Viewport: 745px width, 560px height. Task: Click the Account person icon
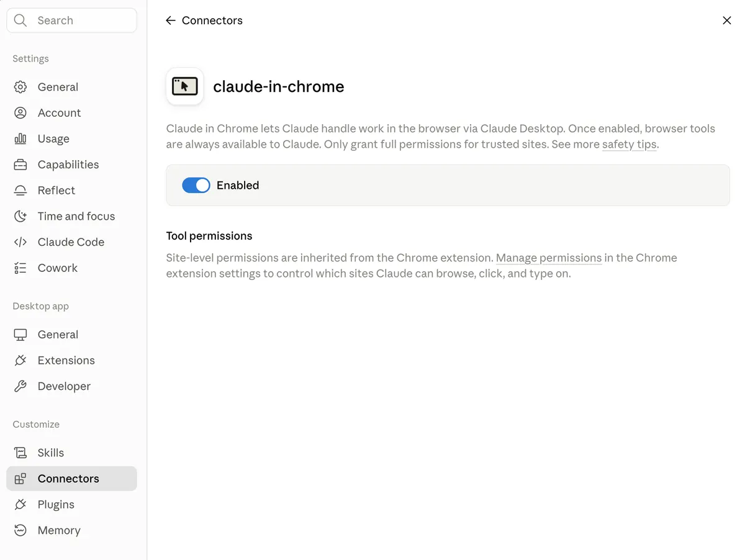coord(20,113)
